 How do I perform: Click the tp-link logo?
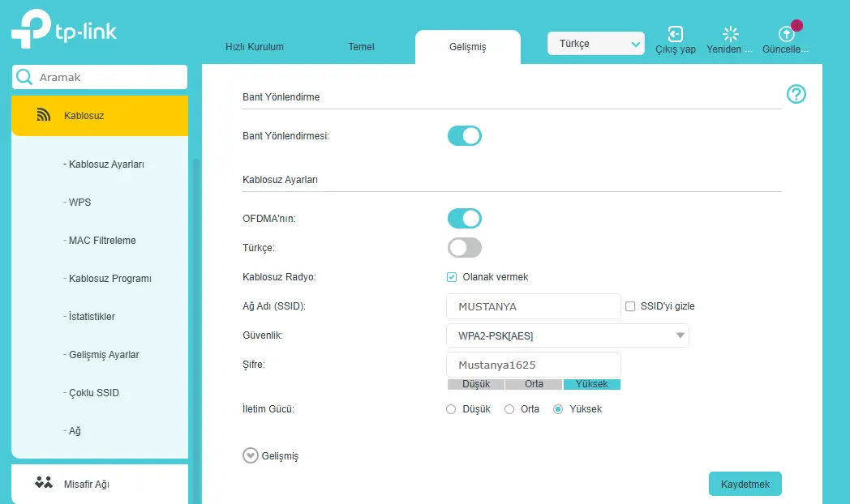[x=64, y=29]
